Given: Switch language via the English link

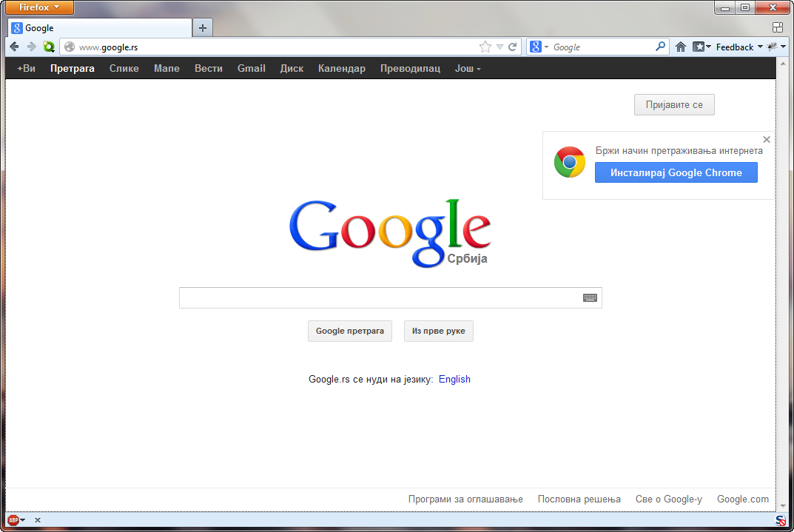Looking at the screenshot, I should 455,379.
